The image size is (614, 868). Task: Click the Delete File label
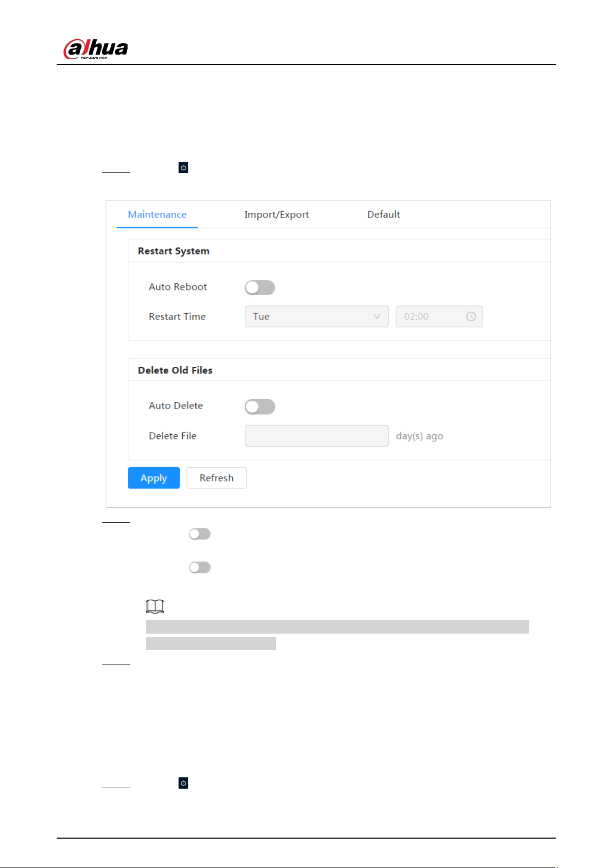[x=173, y=436]
